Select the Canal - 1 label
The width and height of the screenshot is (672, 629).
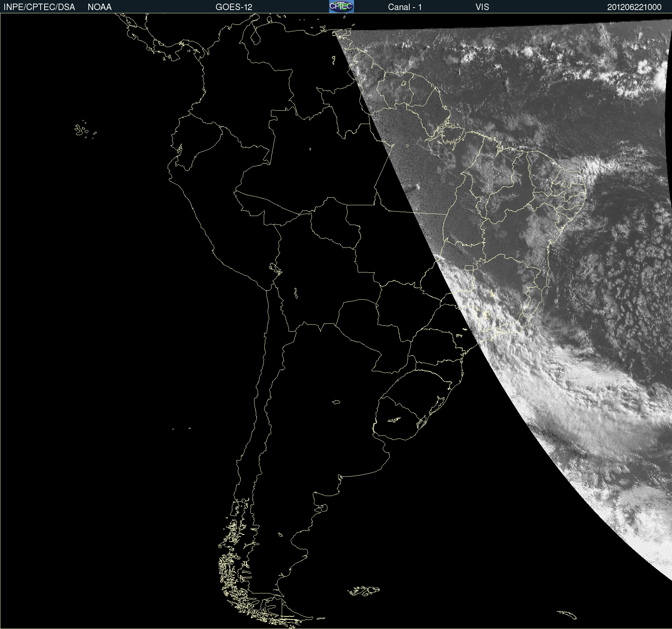[x=405, y=7]
